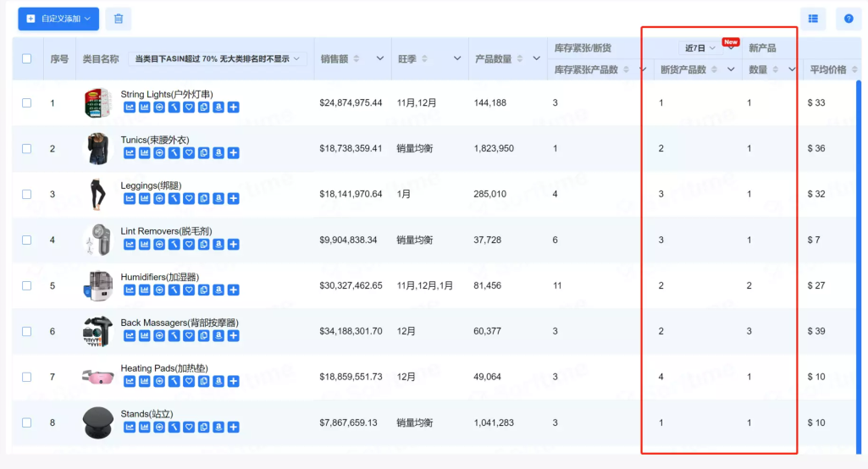Expand the 近7日 time range dropdown

coord(700,48)
